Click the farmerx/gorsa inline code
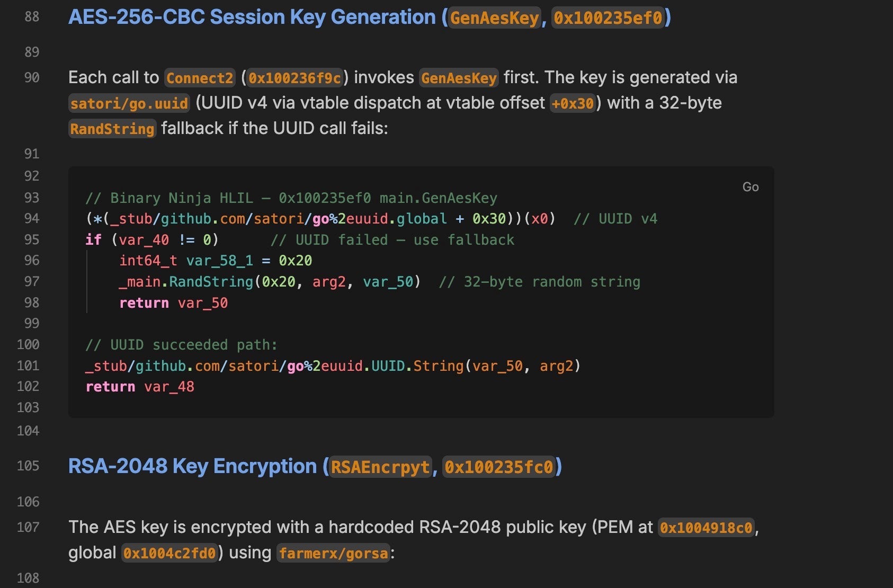Screen dimensions: 893x588 point(333,554)
